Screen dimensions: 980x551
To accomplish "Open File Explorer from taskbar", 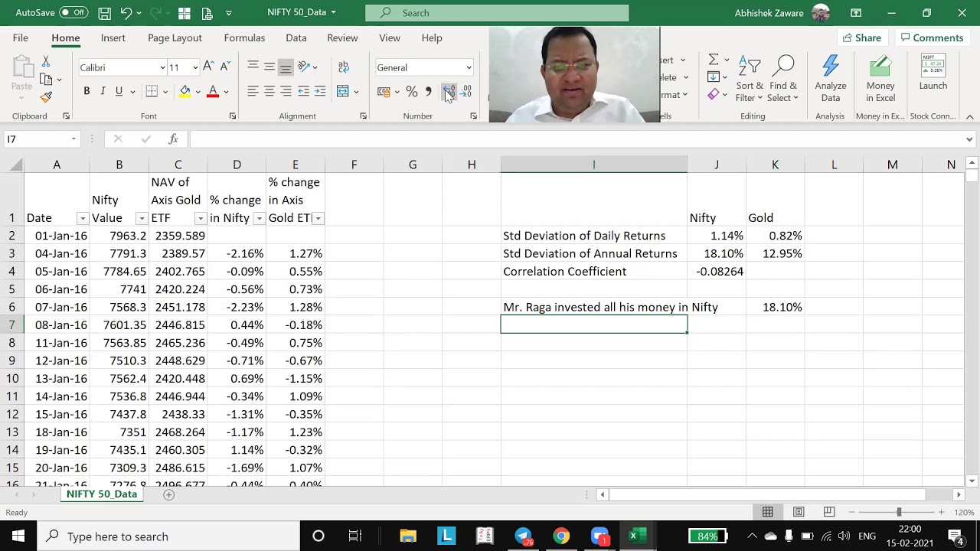I will tap(408, 536).
